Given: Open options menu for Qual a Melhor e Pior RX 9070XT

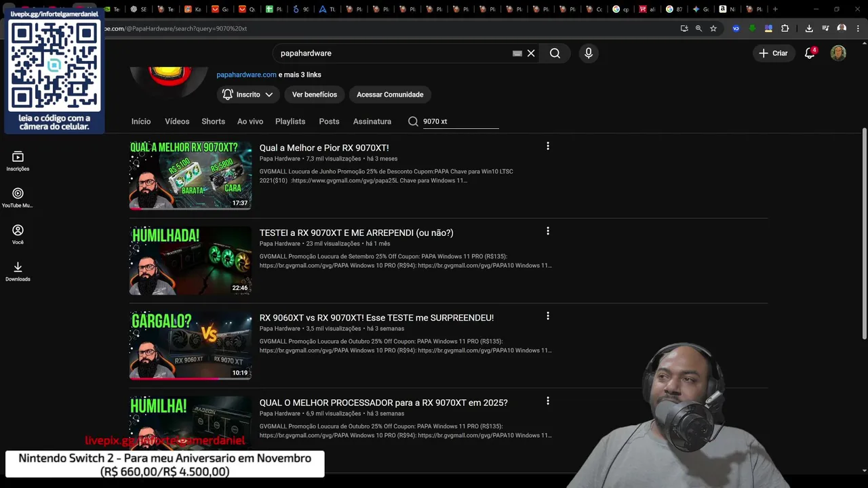Looking at the screenshot, I should (548, 146).
